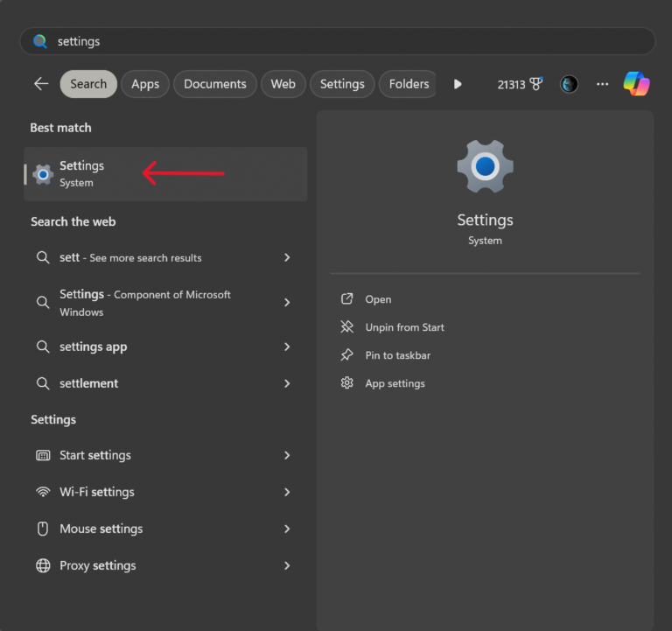Screen dimensions: 672x631
Task: Open the three-dot more options menu
Action: click(x=602, y=84)
